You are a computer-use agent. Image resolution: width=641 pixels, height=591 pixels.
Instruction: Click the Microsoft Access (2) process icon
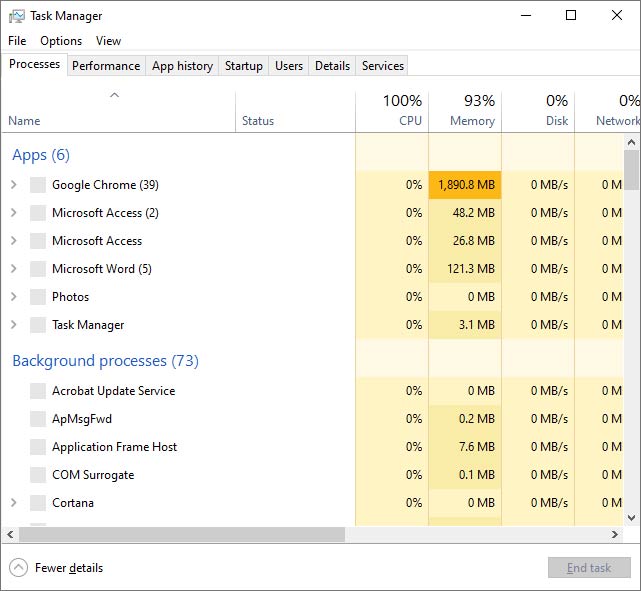pos(38,213)
